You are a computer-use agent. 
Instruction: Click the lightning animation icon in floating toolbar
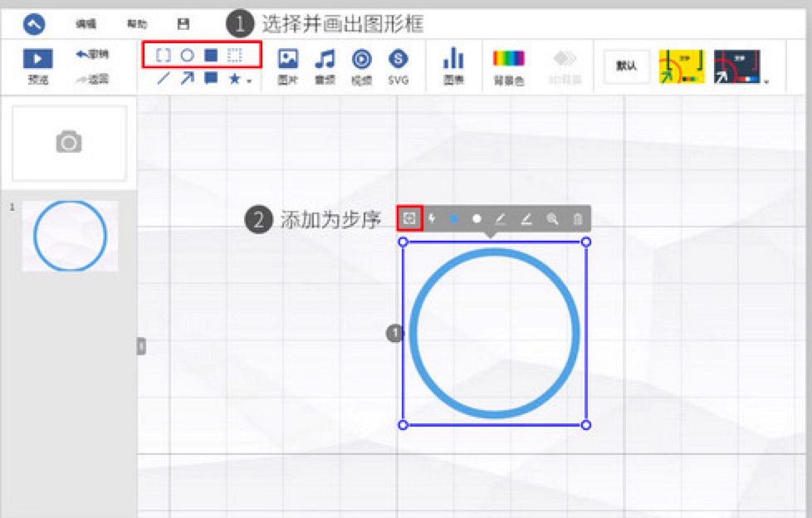click(x=432, y=218)
